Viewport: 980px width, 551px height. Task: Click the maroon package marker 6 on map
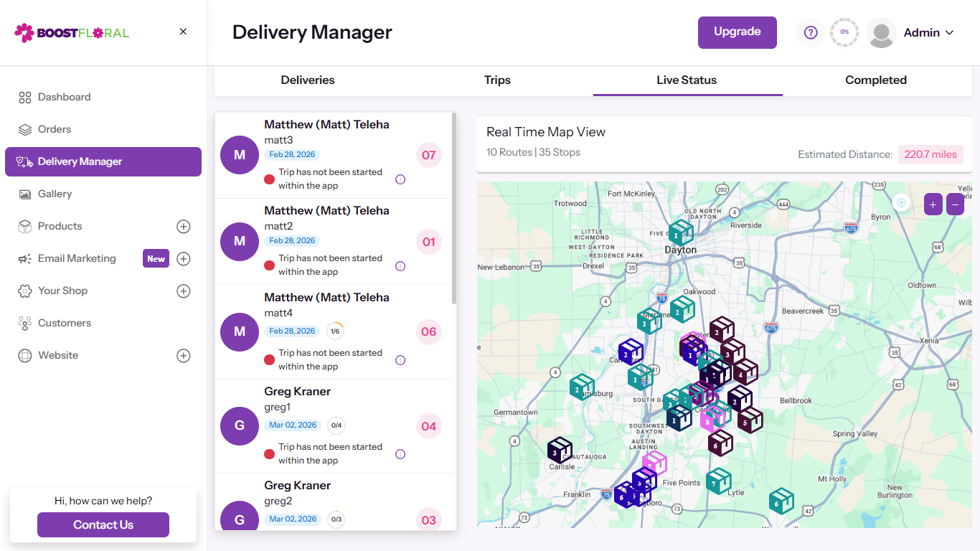click(x=720, y=443)
